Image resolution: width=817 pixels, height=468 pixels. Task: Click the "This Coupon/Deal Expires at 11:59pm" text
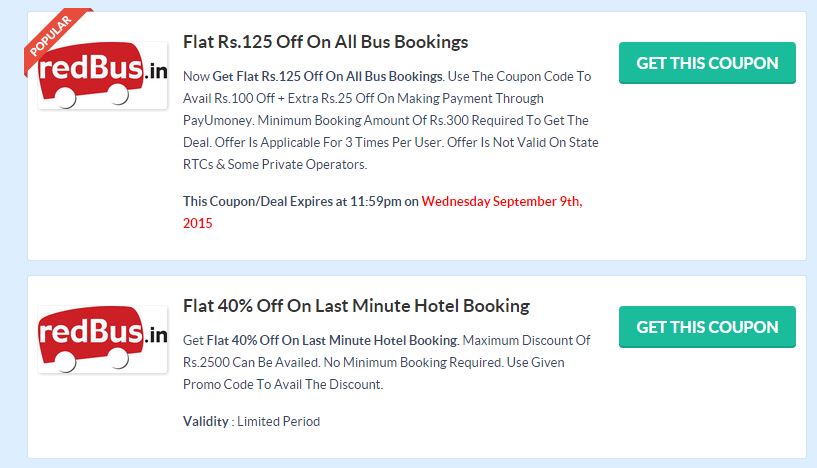(x=300, y=201)
